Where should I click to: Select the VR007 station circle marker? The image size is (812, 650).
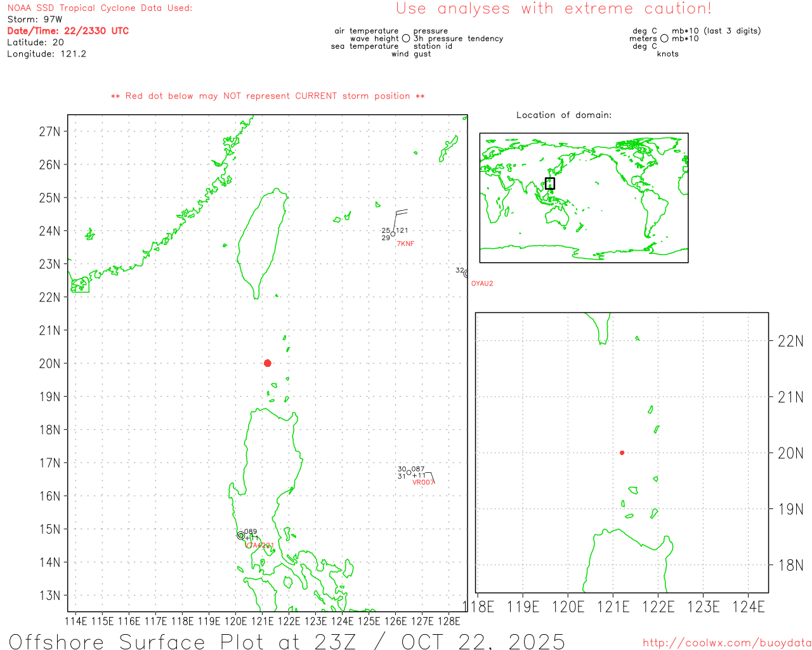[x=409, y=472]
